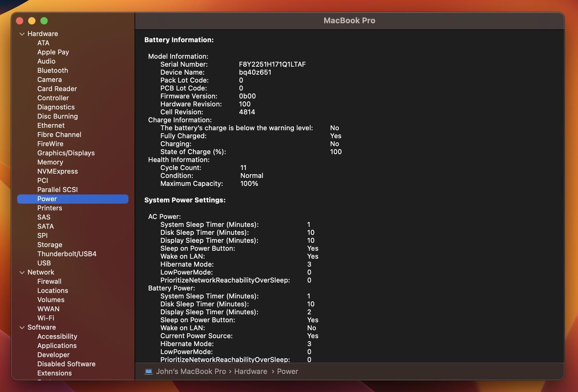Click the Condition value Normal
Viewport: 578px width, 392px height.
[252, 176]
